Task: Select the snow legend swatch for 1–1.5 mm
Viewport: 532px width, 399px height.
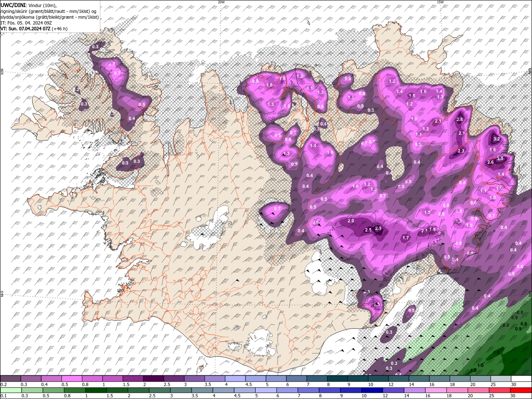Action: [113, 379]
